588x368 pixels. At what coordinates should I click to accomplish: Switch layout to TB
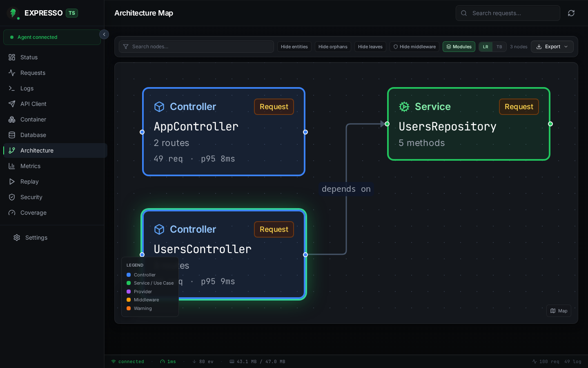pyautogui.click(x=499, y=47)
